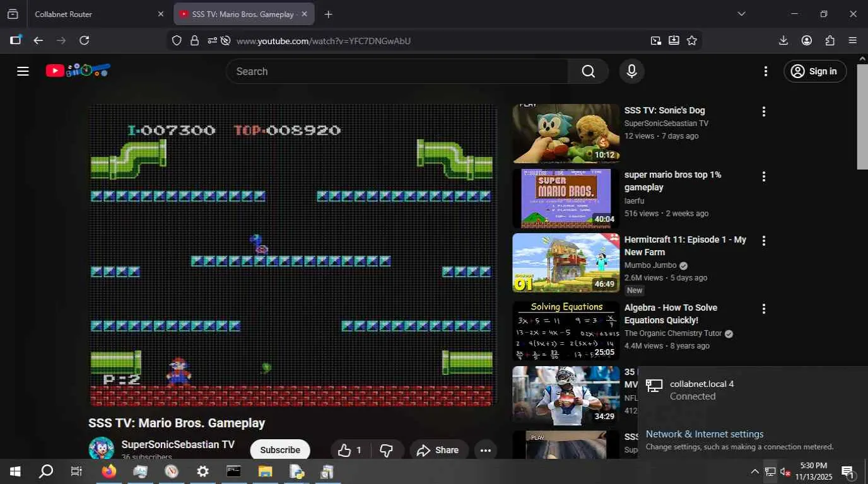Go back to the previous page

38,40
